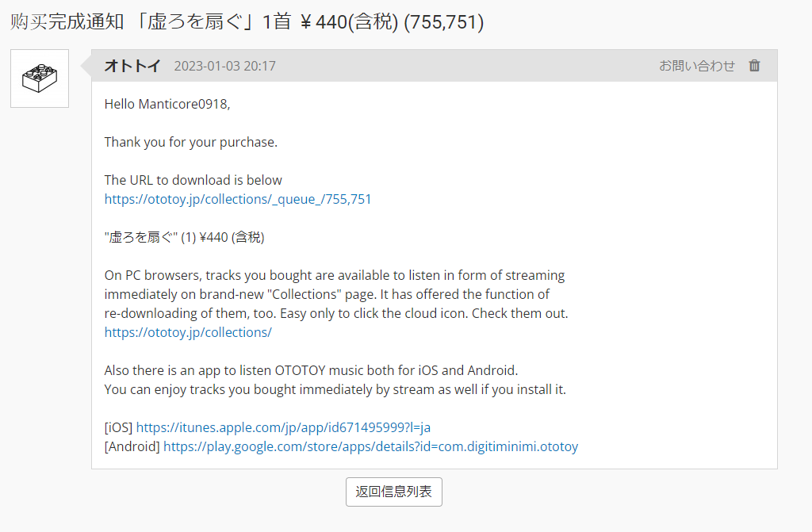Click the Thank you for your purchase line
This screenshot has height=532, width=812.
pos(191,143)
